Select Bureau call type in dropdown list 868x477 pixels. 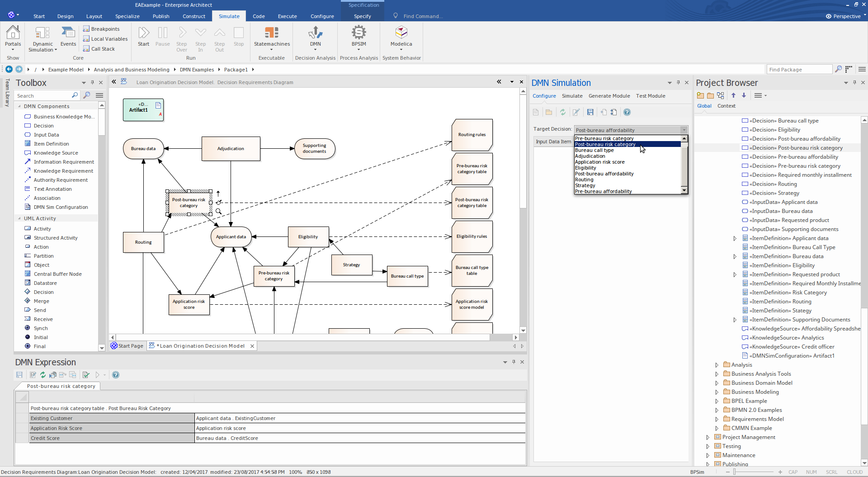[594, 150]
